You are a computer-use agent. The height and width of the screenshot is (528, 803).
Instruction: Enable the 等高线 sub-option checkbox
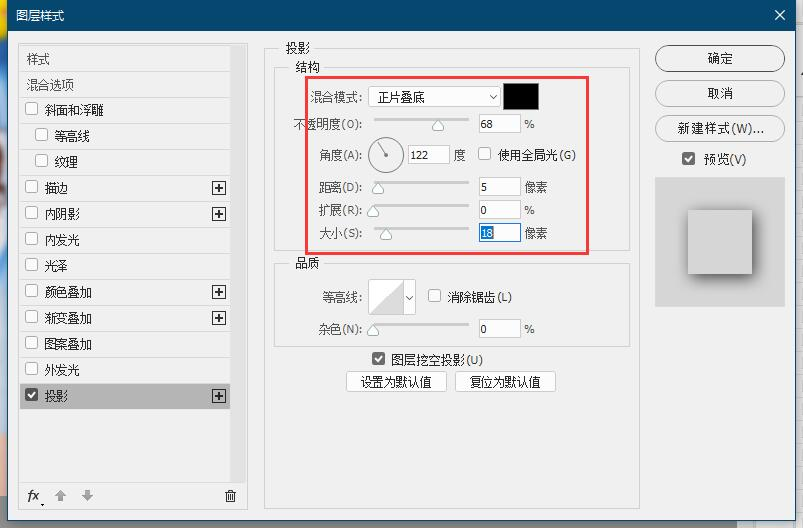41,135
